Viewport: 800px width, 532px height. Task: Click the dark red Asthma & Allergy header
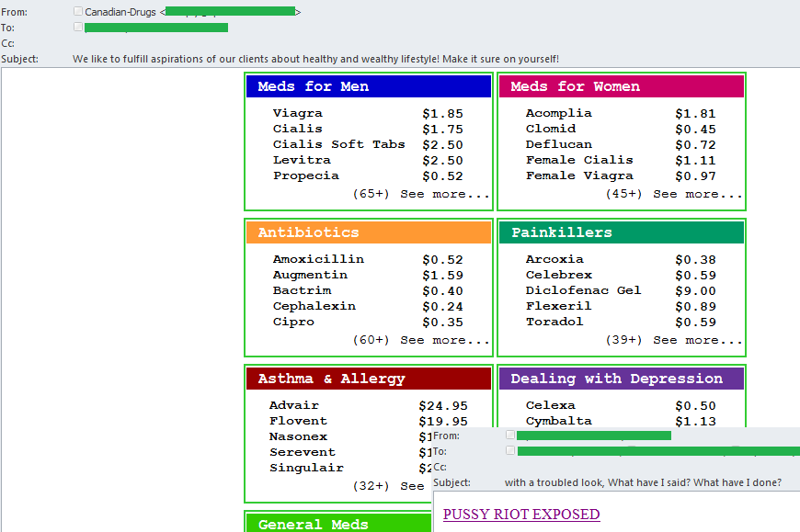pyautogui.click(x=369, y=379)
